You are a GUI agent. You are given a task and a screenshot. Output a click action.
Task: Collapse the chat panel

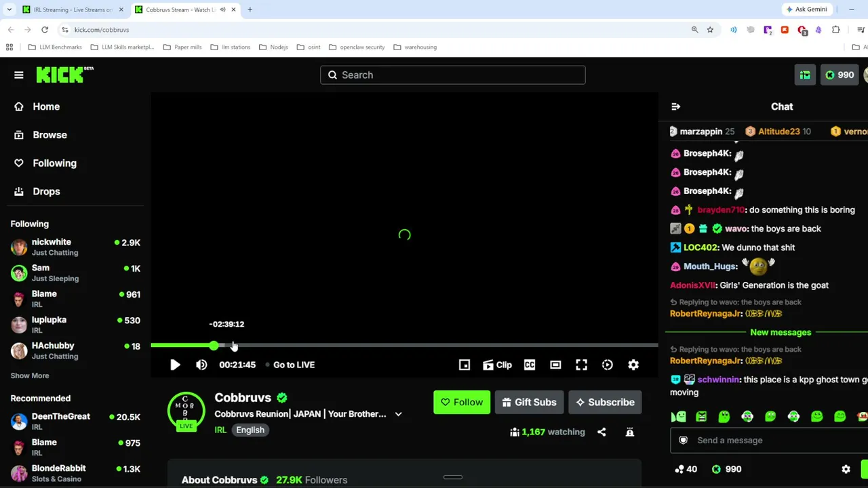(675, 106)
